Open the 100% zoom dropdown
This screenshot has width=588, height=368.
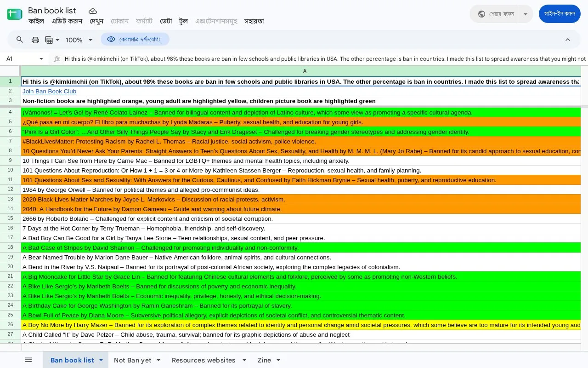[x=79, y=40]
